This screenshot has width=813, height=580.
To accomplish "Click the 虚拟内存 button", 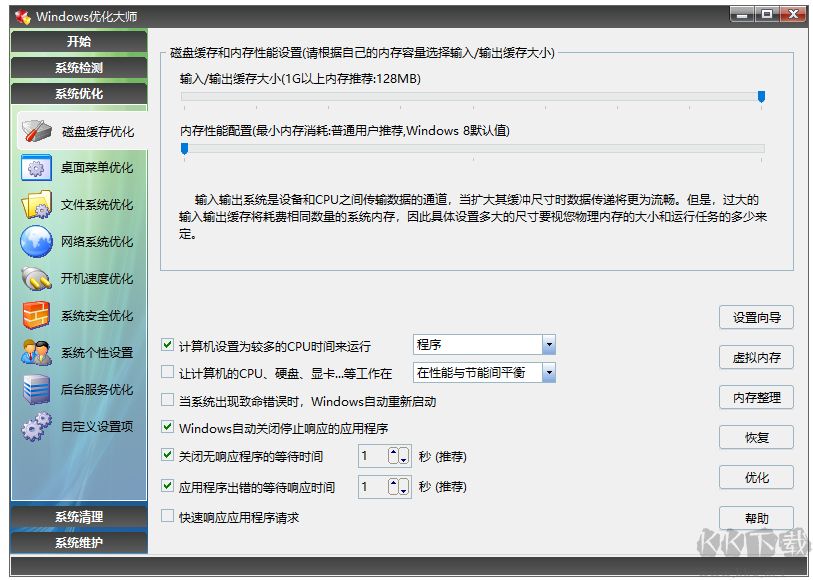I will pos(756,358).
